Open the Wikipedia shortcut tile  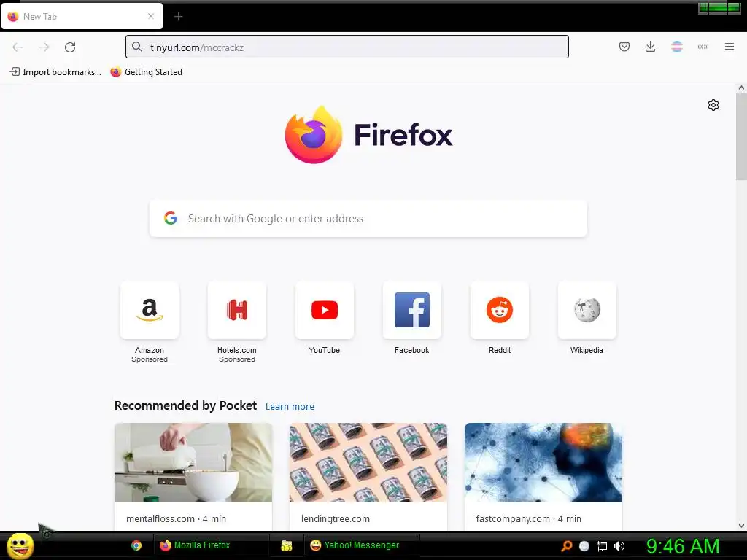coord(587,310)
